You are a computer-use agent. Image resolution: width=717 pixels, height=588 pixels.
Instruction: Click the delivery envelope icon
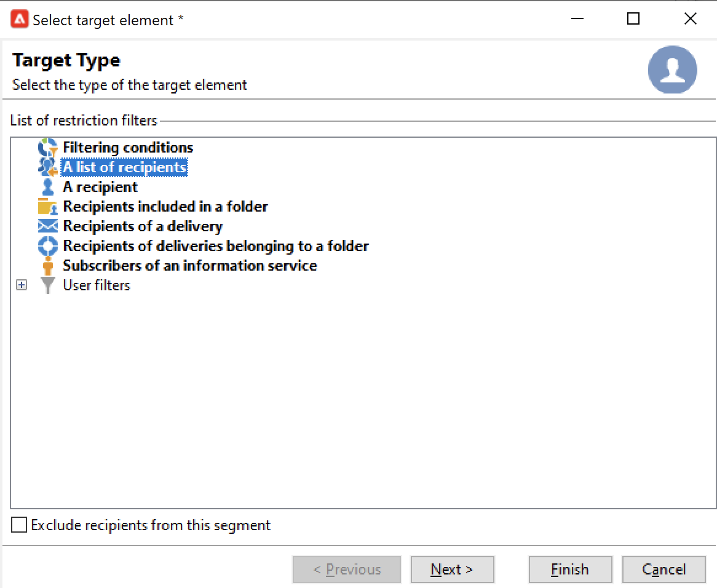pos(47,227)
